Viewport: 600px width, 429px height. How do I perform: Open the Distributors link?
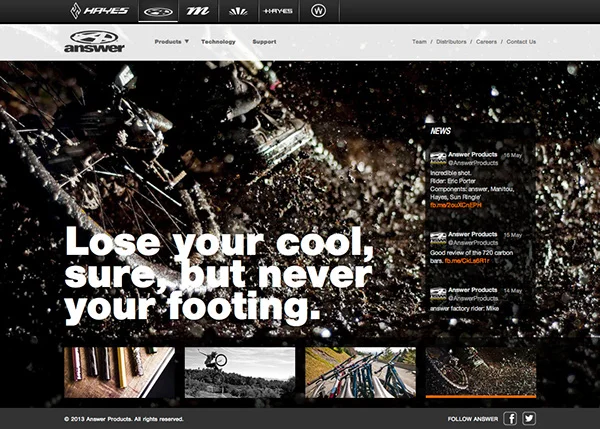click(451, 41)
